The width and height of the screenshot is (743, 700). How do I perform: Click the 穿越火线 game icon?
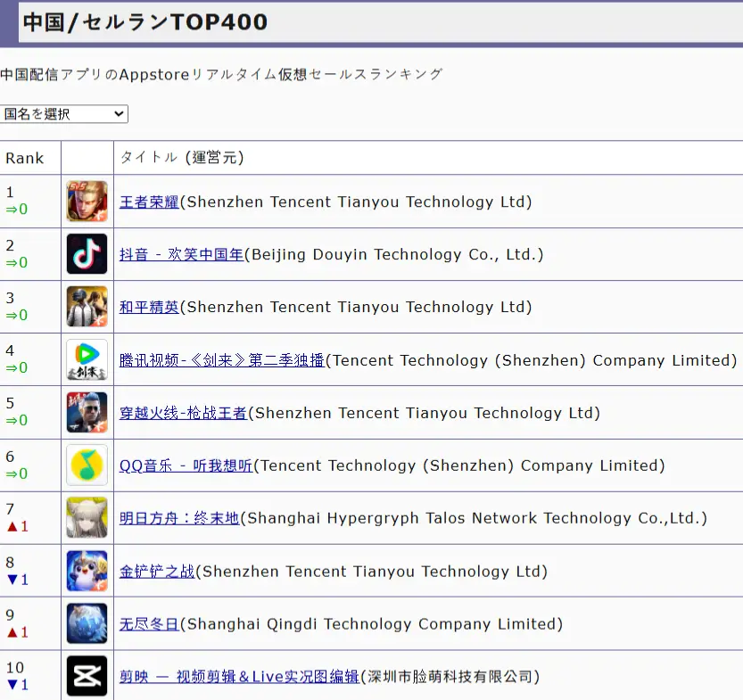[87, 412]
